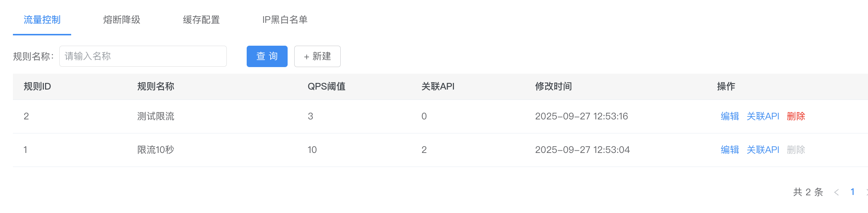Click the 限流10秒 rule name cell

click(x=156, y=150)
